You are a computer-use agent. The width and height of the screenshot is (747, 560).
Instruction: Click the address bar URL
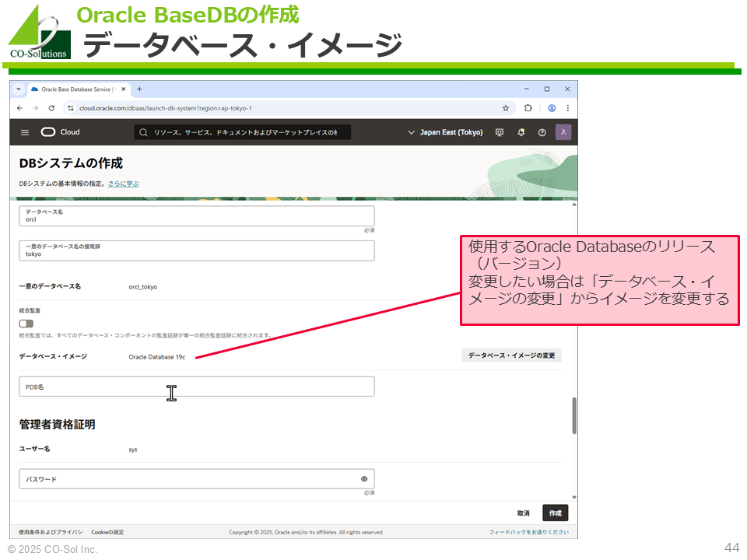166,108
